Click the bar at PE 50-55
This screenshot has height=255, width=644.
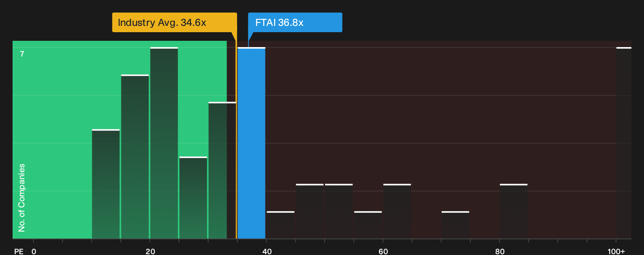coord(339,211)
